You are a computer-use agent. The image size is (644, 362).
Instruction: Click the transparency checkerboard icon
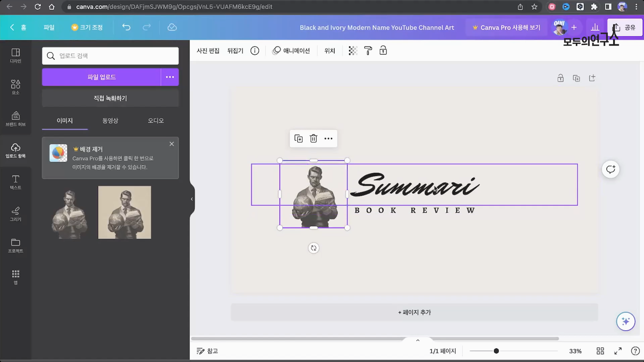(x=353, y=51)
